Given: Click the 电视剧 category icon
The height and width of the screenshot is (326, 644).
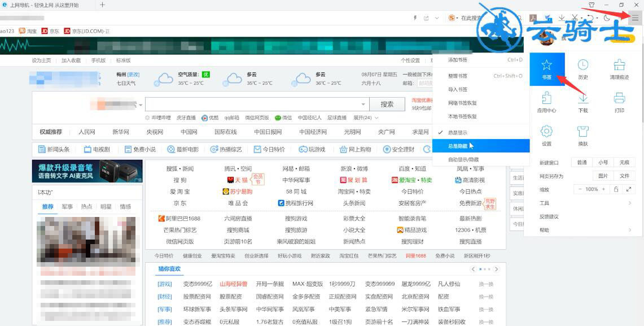Looking at the screenshot, I should (x=87, y=149).
